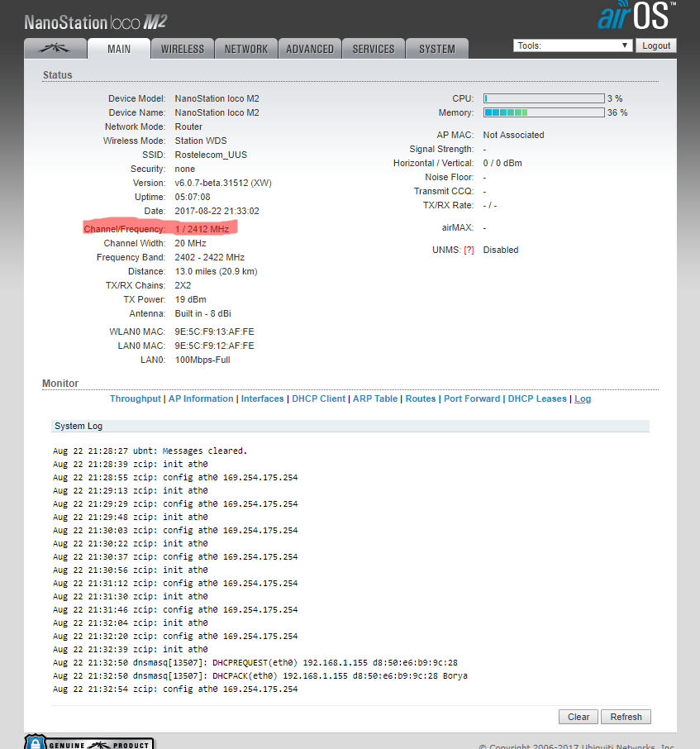Click the Monitor section heading
700x749 pixels.
[x=60, y=383]
